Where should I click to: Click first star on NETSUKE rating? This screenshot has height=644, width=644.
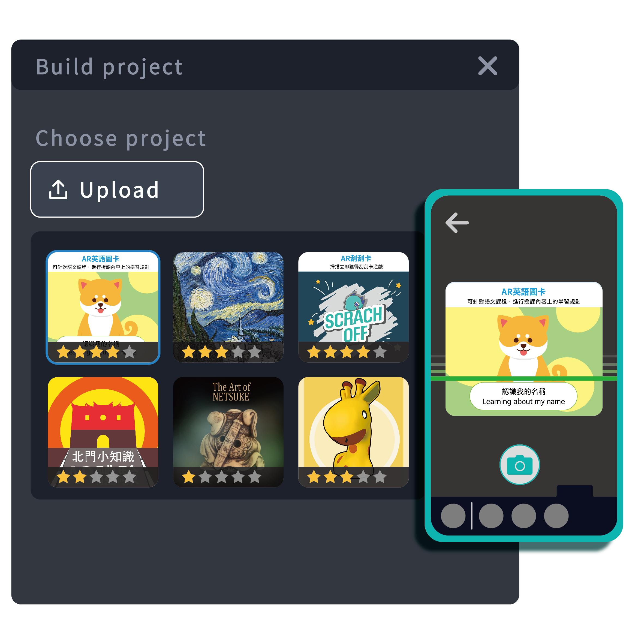[x=189, y=477]
